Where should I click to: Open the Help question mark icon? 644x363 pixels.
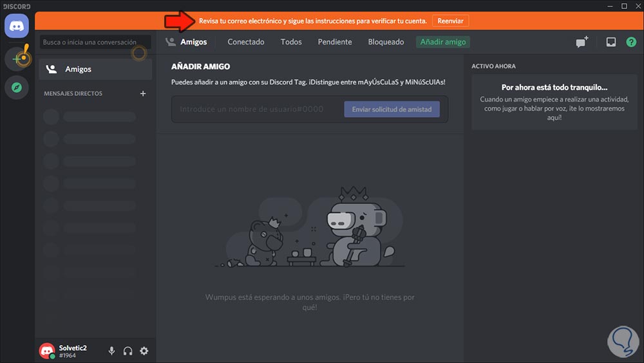coord(631,42)
